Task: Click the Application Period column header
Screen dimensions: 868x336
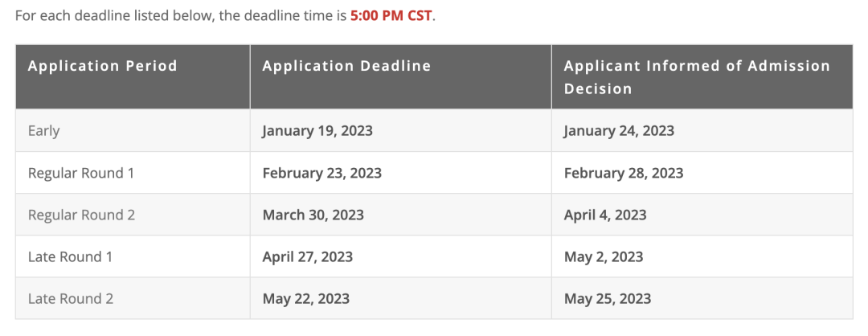Action: coord(102,66)
